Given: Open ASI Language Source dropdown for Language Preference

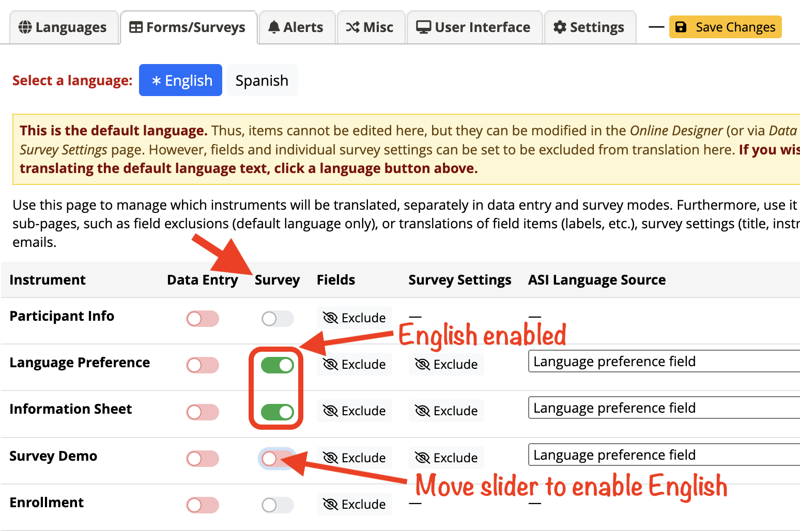Looking at the screenshot, I should (664, 361).
